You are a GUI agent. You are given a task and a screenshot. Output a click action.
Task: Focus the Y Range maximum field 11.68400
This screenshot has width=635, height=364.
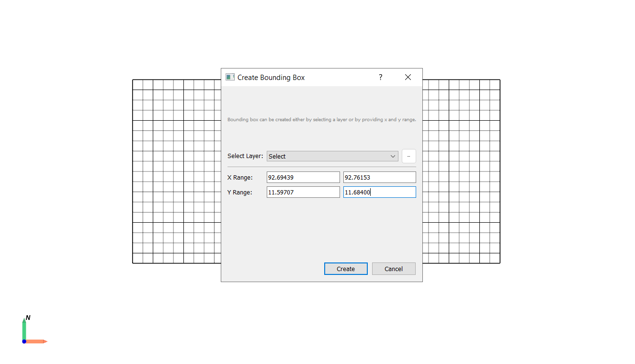[379, 192]
